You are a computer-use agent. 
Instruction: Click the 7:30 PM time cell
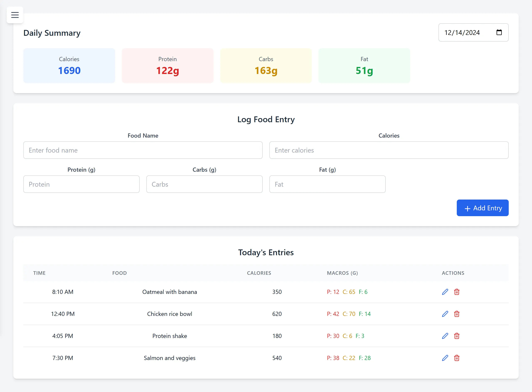63,358
